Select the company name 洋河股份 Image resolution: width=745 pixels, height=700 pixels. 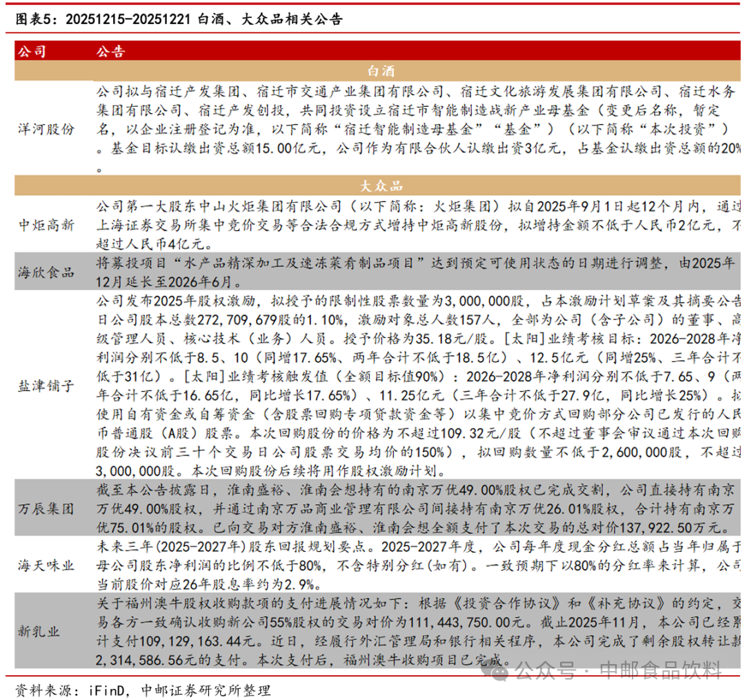(46, 128)
